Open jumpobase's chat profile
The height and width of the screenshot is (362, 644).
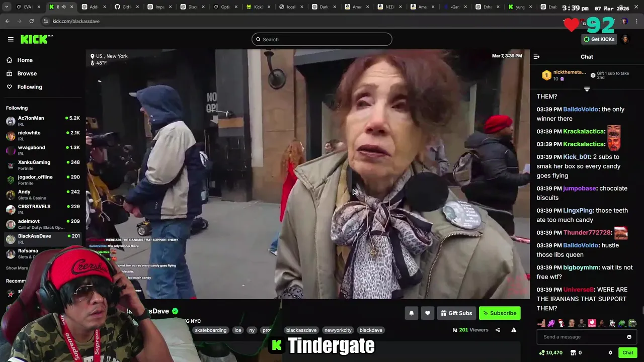[580, 188]
